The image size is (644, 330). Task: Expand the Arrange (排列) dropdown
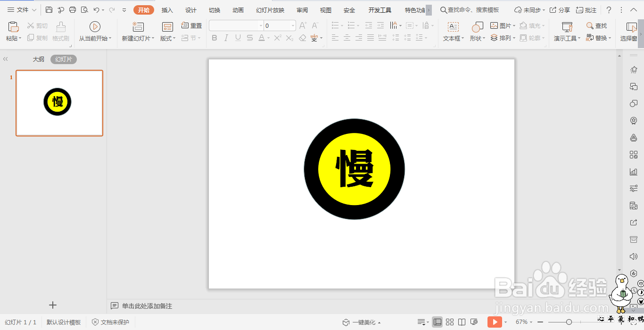pyautogui.click(x=514, y=38)
